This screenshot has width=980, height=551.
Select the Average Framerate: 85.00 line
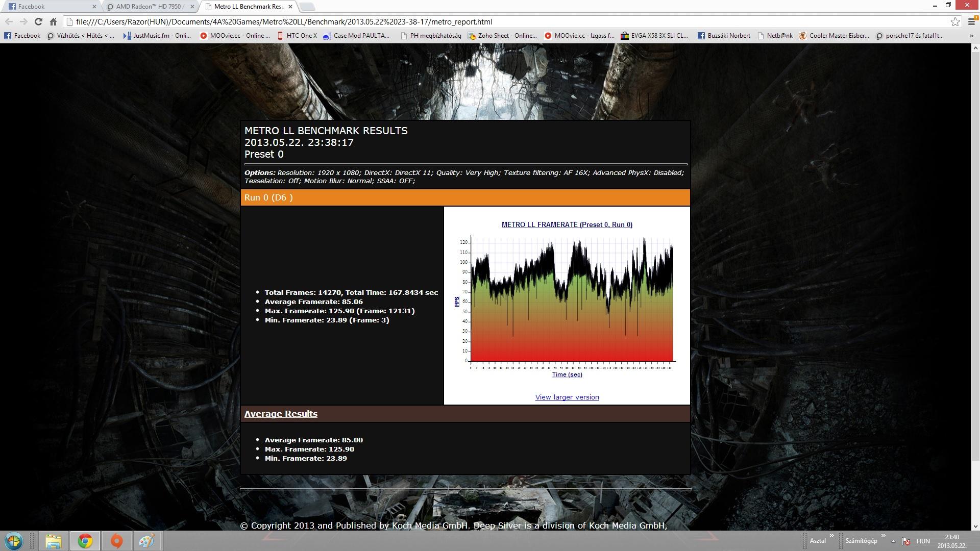314,440
